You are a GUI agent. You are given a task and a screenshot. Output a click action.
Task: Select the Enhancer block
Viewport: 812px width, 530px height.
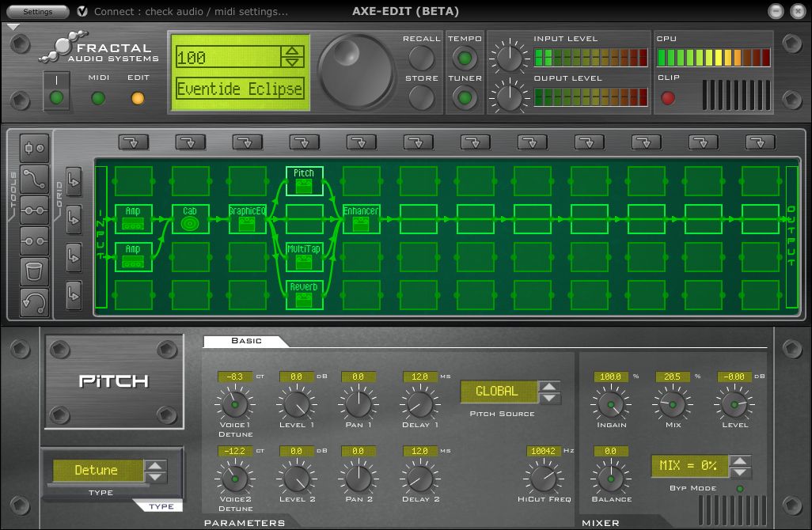(361, 219)
